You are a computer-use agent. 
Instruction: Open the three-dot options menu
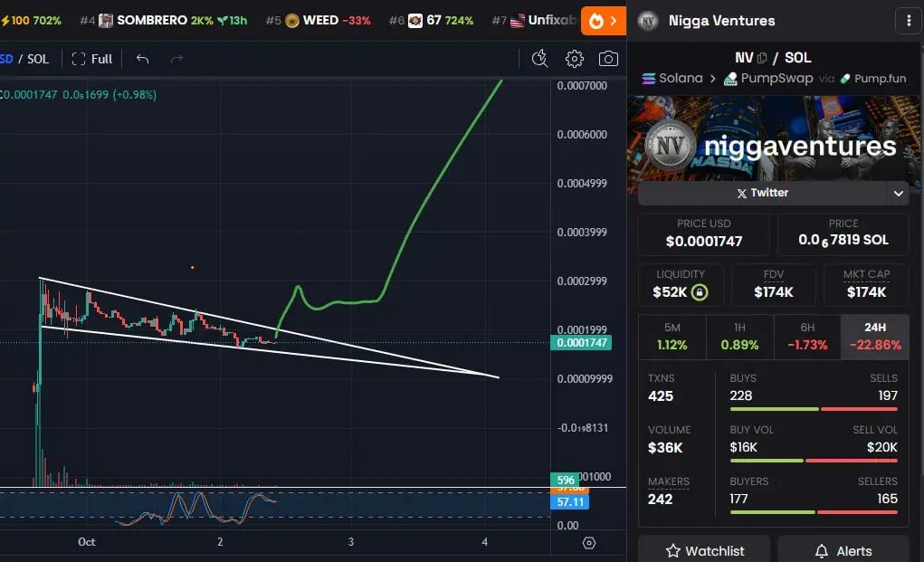[x=908, y=21]
